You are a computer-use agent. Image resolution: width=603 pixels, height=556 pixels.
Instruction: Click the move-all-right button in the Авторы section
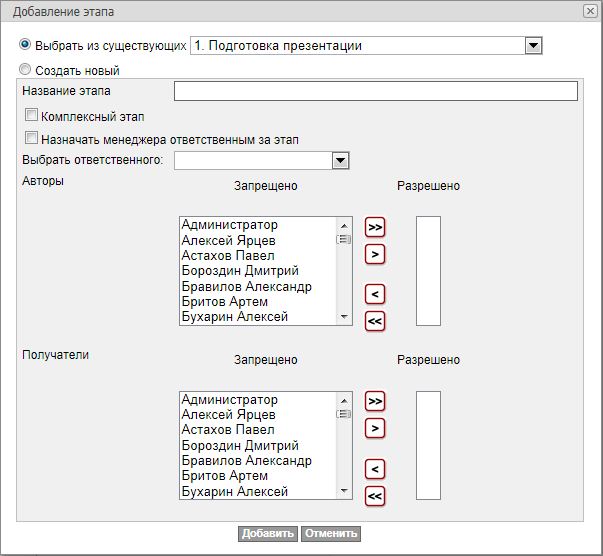[x=375, y=227]
